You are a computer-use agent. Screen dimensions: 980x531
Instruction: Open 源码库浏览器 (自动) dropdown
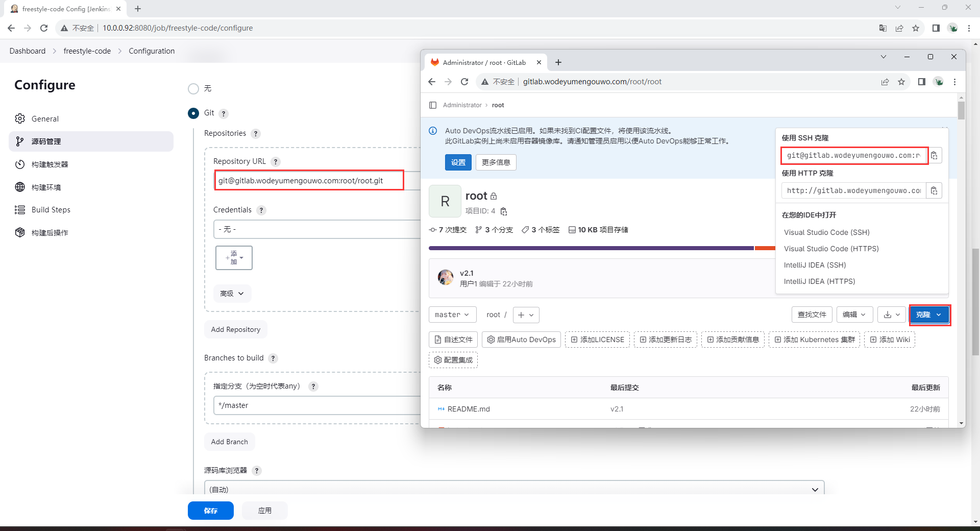514,489
